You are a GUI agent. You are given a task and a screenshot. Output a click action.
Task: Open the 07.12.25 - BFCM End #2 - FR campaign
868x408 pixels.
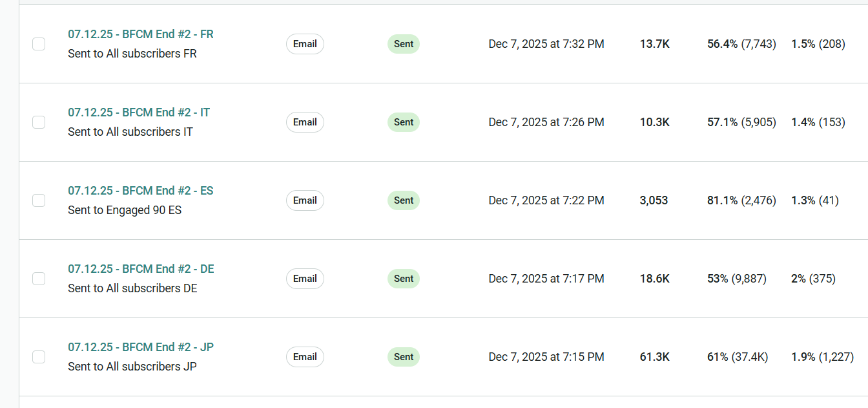pyautogui.click(x=140, y=34)
